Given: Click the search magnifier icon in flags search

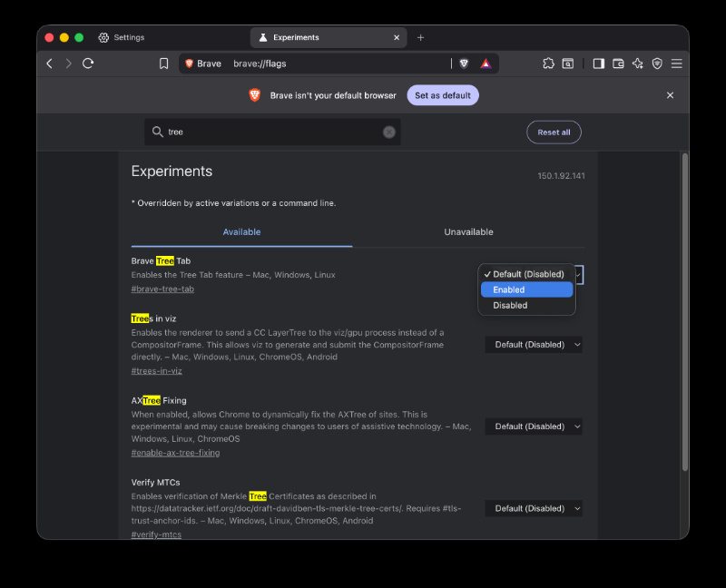Looking at the screenshot, I should [157, 132].
